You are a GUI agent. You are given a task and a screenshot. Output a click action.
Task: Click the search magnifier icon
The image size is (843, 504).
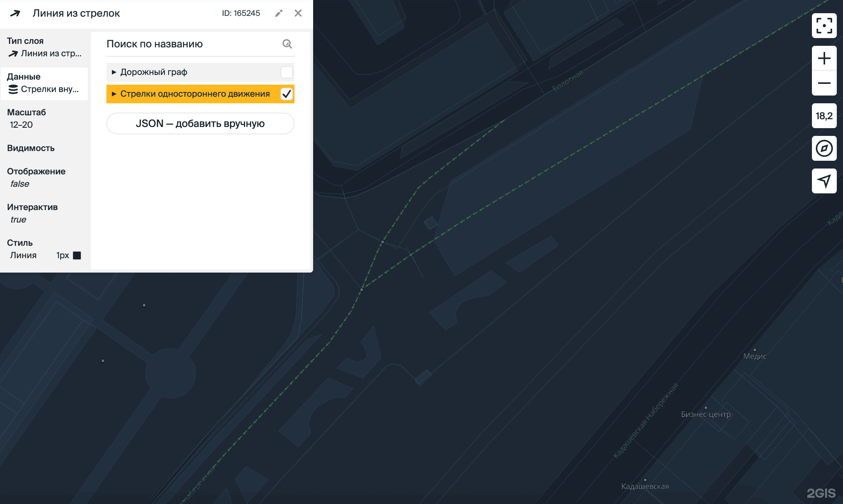click(287, 44)
